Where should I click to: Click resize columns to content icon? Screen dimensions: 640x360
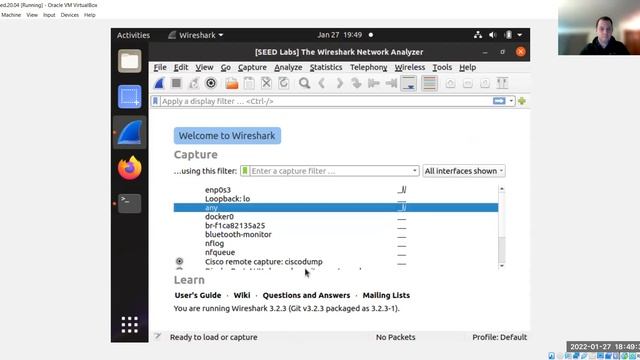502,83
